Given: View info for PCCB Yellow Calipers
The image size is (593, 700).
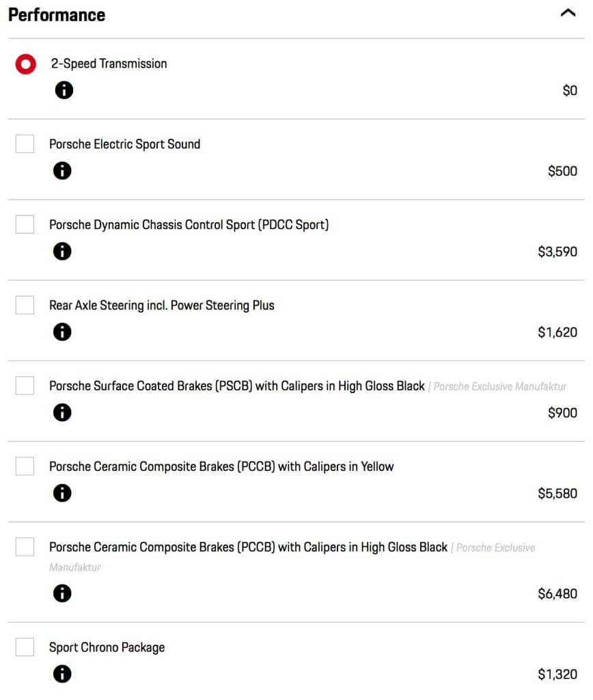Looking at the screenshot, I should pyautogui.click(x=62, y=493).
